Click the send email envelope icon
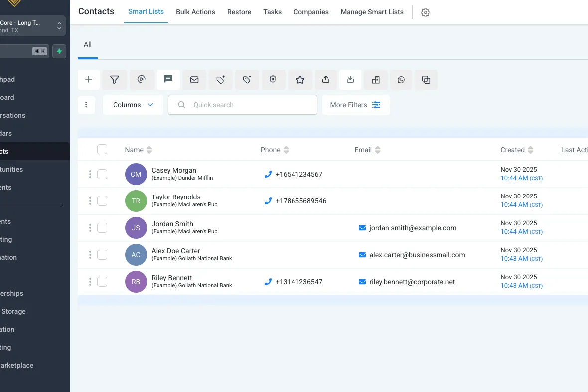Image resolution: width=588 pixels, height=392 pixels. click(x=194, y=80)
